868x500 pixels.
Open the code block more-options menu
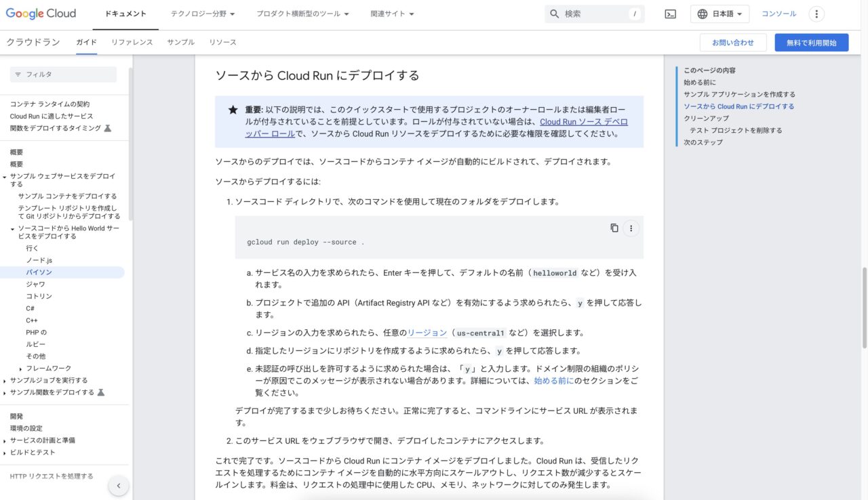tap(631, 228)
